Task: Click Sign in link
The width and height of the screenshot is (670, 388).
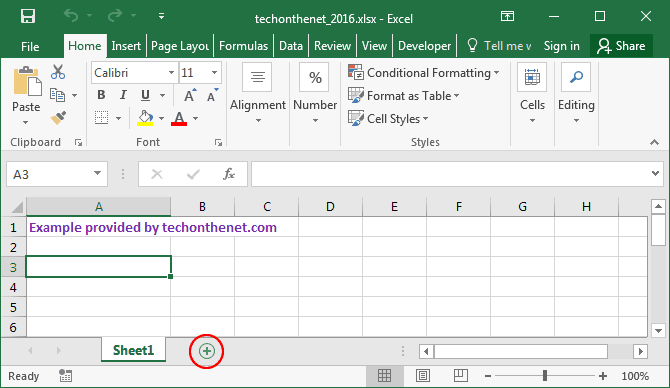Action: click(x=561, y=46)
